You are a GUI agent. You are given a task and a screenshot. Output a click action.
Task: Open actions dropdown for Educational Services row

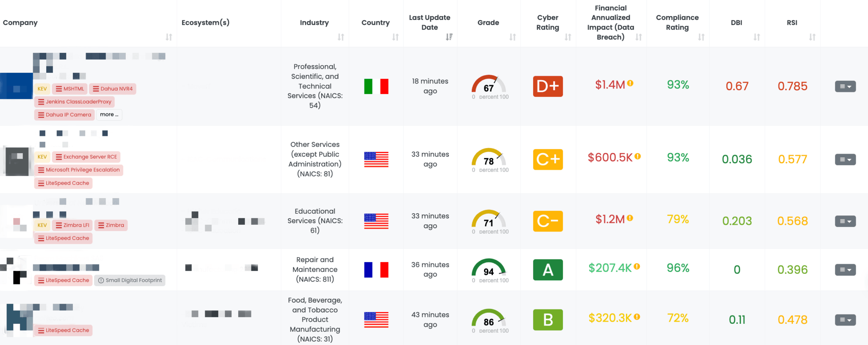click(x=845, y=221)
